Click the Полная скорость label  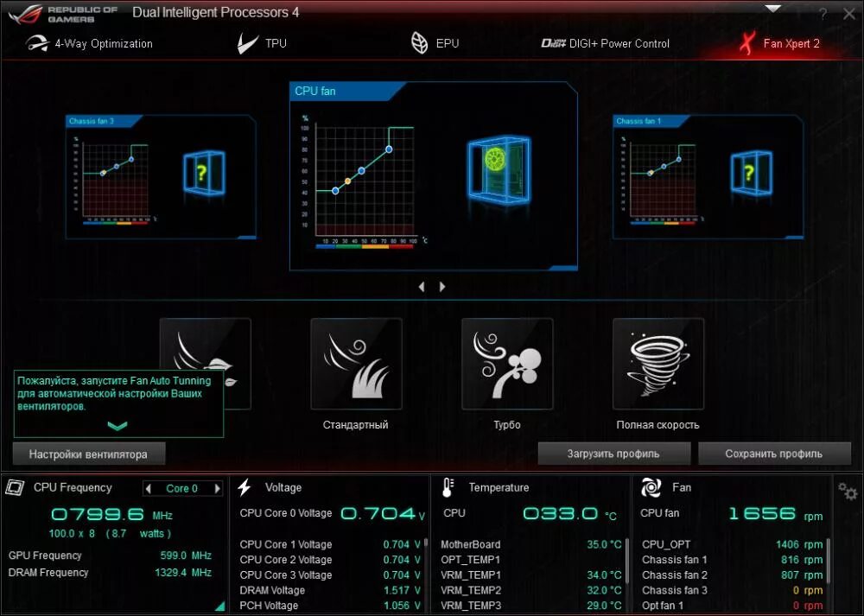(x=658, y=425)
